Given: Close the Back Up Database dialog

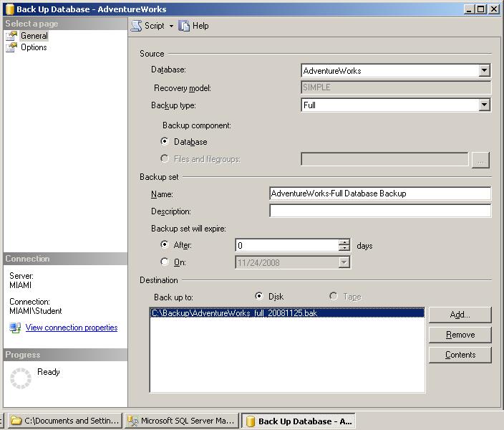Looking at the screenshot, I should click(493, 9).
